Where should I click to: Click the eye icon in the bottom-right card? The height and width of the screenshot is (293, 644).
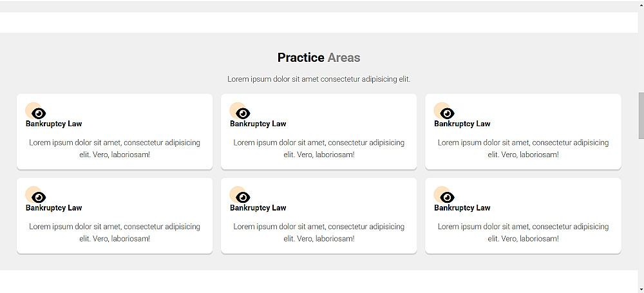click(x=447, y=197)
